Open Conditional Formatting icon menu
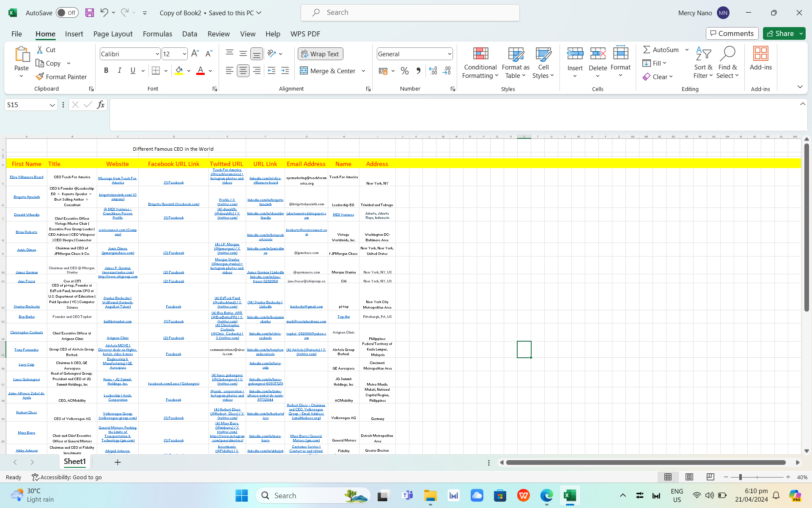 480,54
